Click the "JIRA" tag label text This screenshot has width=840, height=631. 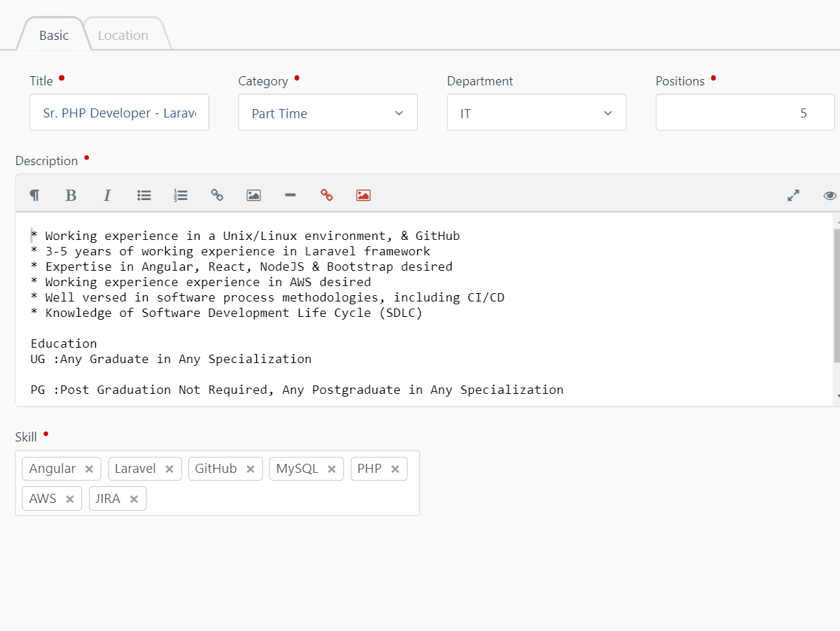[108, 499]
